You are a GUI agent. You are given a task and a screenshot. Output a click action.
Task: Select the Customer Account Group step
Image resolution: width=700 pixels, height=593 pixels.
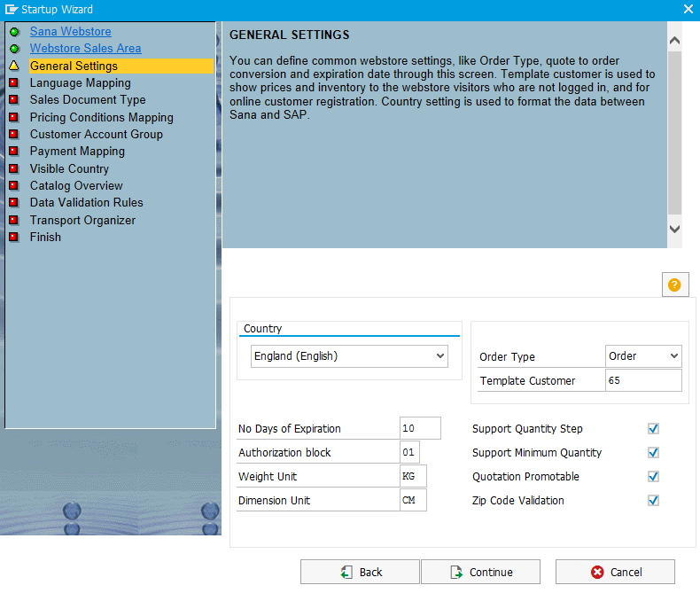(x=97, y=135)
